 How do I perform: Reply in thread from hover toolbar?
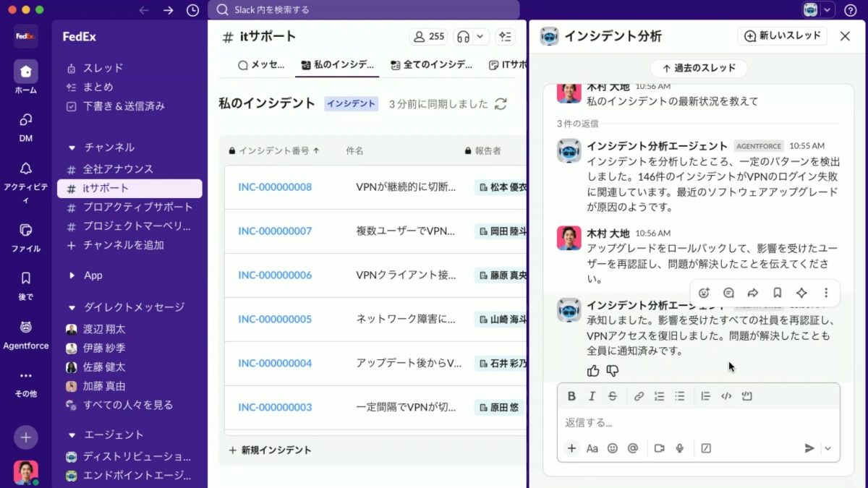(728, 293)
